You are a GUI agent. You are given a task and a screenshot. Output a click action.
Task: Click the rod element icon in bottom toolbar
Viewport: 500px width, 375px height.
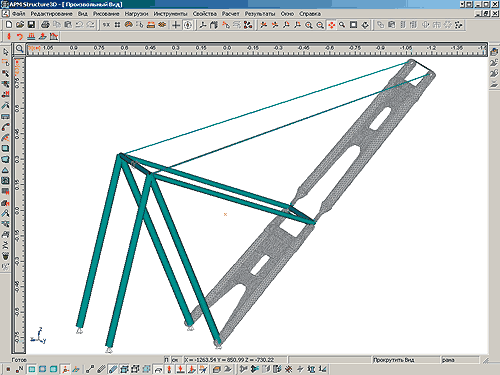coord(90,369)
